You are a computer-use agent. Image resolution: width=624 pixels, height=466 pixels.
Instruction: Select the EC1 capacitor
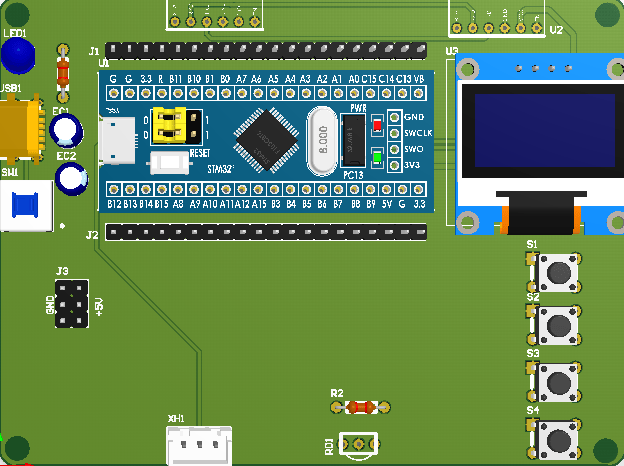click(66, 129)
